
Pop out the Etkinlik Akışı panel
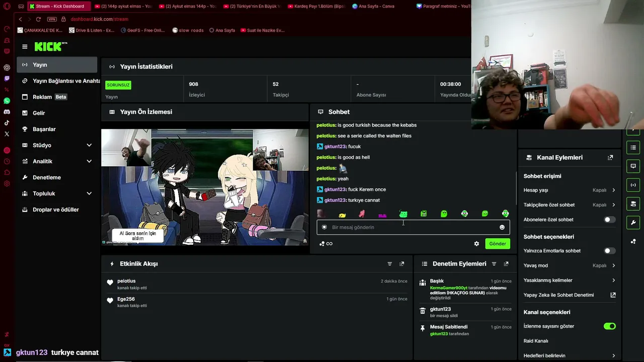401,264
